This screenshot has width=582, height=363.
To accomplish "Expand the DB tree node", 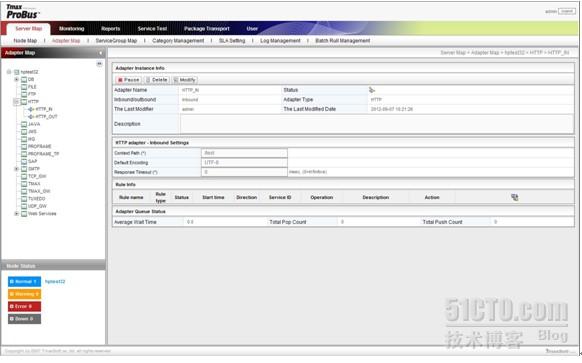I will [16, 79].
